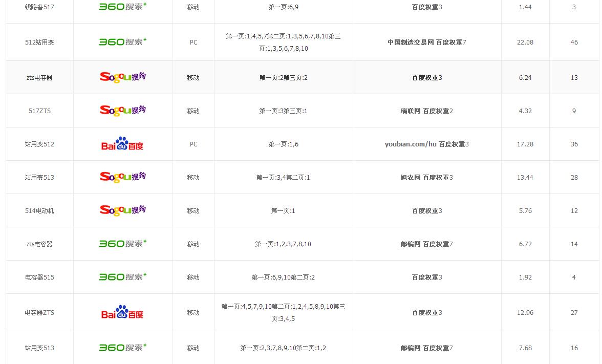This screenshot has height=364, width=602.
Task: Open the 中国制造交易网 百度权重7 link
Action: point(426,42)
